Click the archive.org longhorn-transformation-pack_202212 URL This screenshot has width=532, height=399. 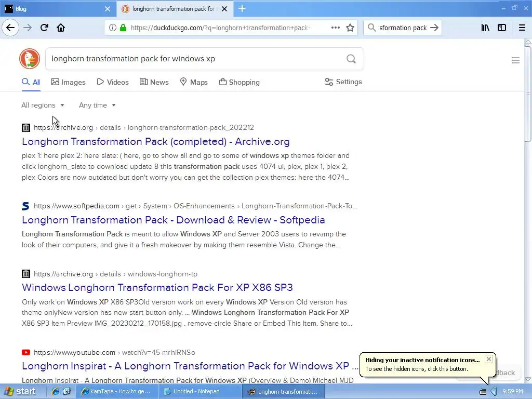click(144, 128)
